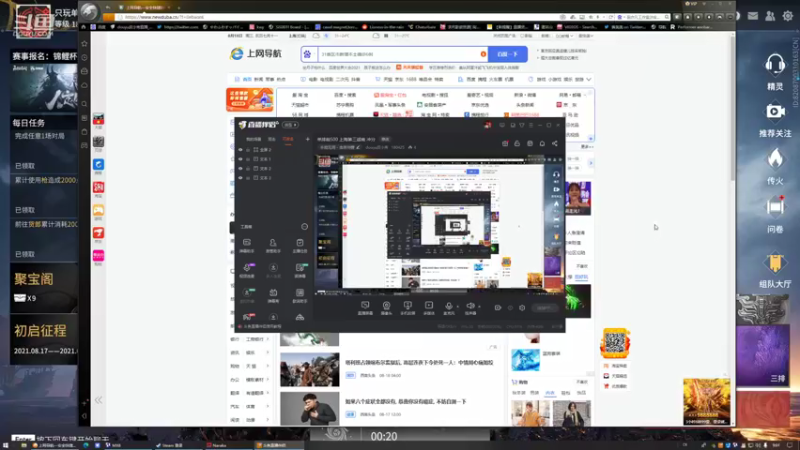The height and width of the screenshot is (450, 800).
Task: Open 初启征程 event banner in game
Action: pos(44,339)
